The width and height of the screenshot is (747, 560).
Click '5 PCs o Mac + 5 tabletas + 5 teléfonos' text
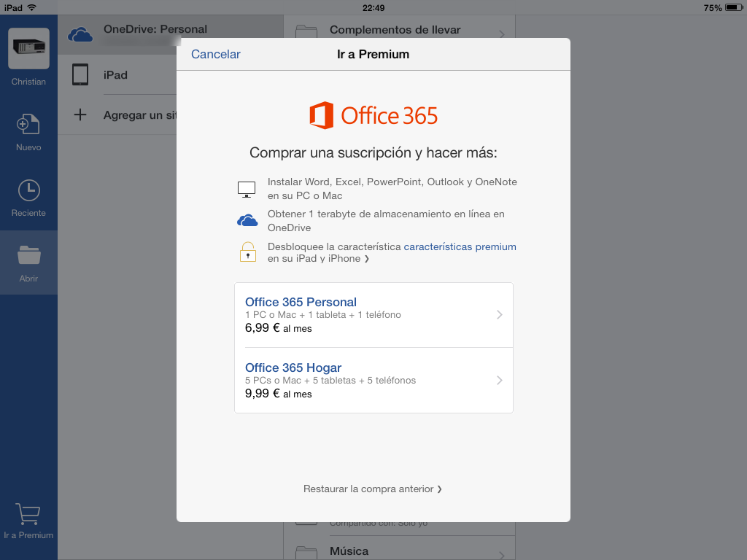330,381
